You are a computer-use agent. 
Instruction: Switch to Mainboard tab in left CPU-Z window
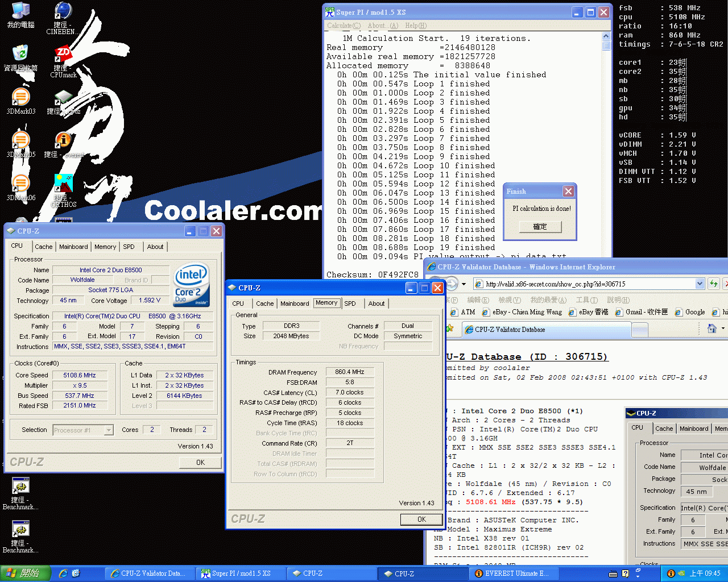click(73, 247)
